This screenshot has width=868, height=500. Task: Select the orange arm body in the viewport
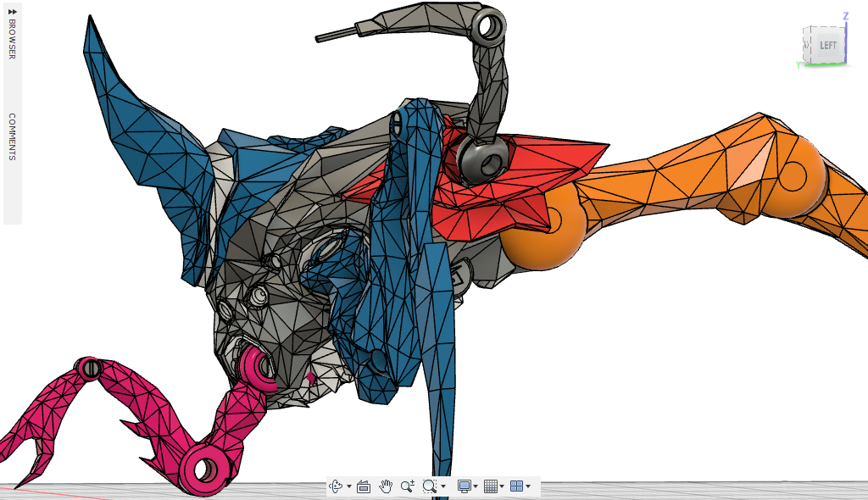click(678, 182)
